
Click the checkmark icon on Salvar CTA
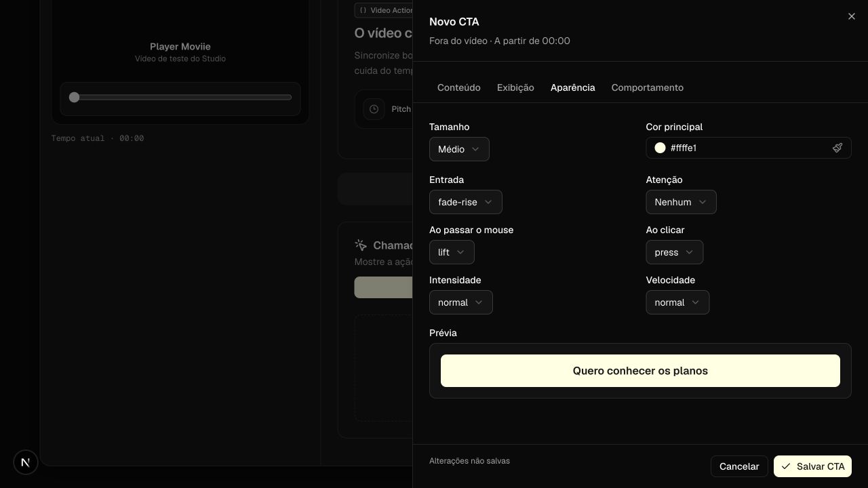[x=786, y=466]
